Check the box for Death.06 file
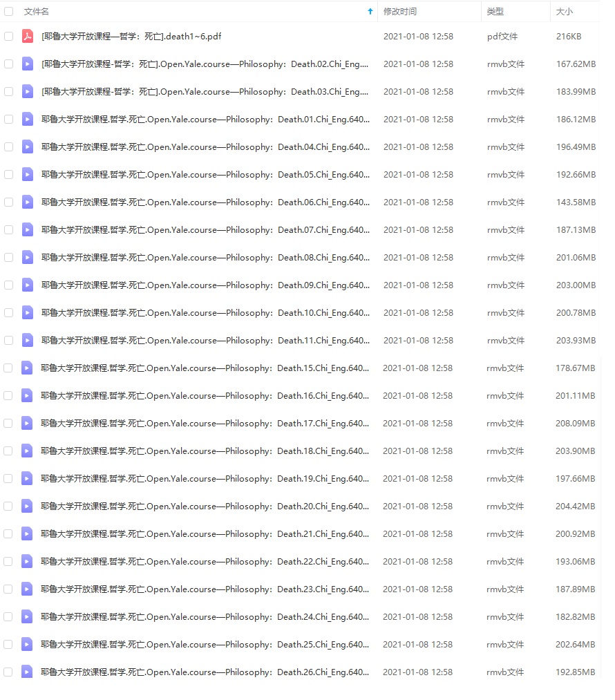This screenshot has height=700, width=615. [x=8, y=202]
